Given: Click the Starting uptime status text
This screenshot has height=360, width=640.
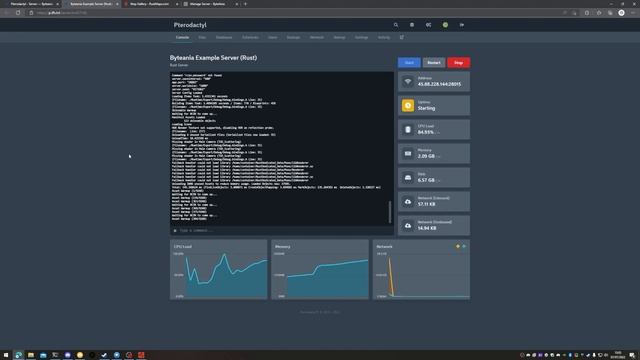Looking at the screenshot, I should 427,108.
